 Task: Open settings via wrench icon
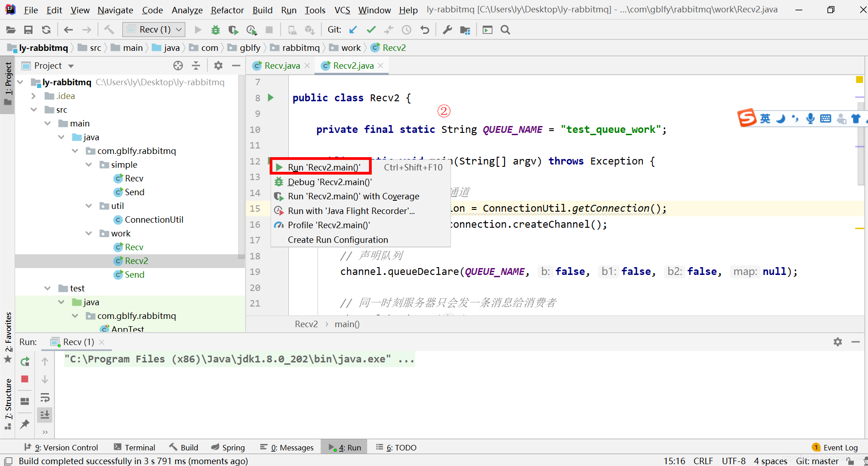(447, 30)
